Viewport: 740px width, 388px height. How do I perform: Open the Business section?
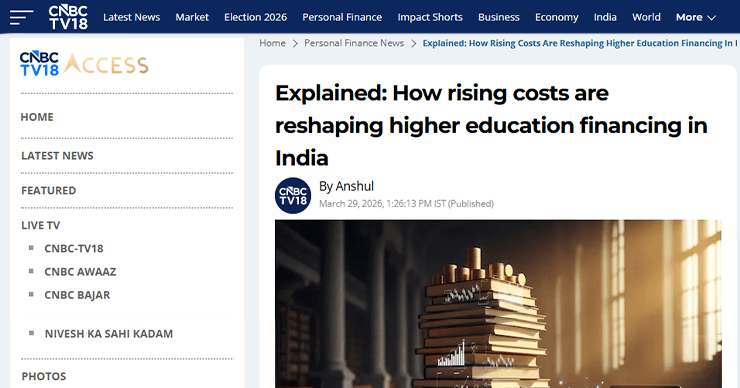coord(499,17)
